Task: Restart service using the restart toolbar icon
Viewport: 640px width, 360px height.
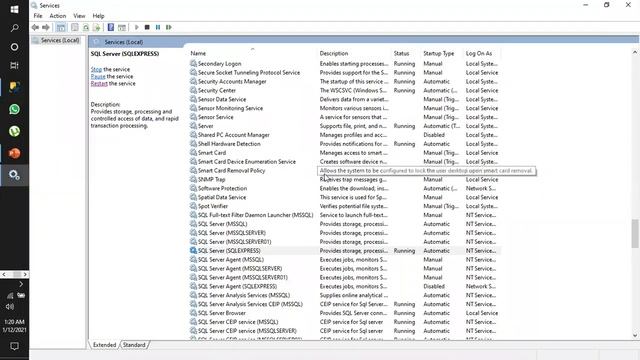Action: (x=169, y=27)
